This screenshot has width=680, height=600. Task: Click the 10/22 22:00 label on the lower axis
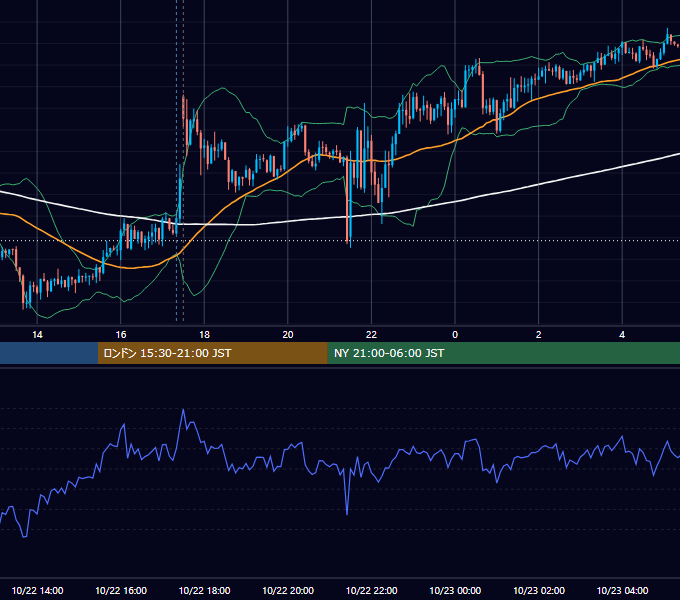click(371, 590)
